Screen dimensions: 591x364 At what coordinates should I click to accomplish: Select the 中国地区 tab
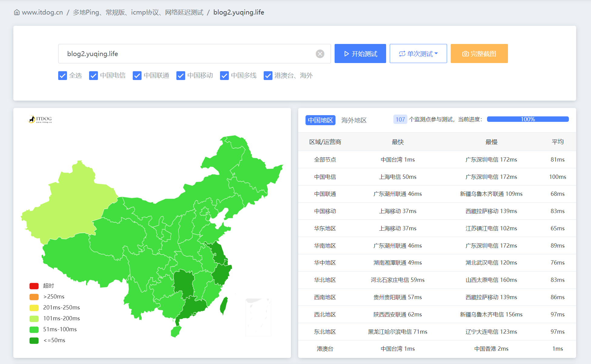click(x=320, y=120)
